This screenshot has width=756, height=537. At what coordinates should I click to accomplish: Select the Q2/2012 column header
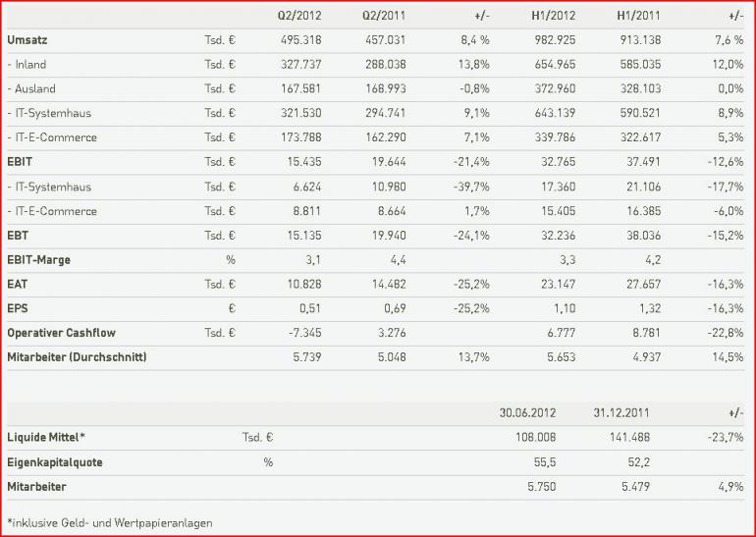[x=298, y=16]
